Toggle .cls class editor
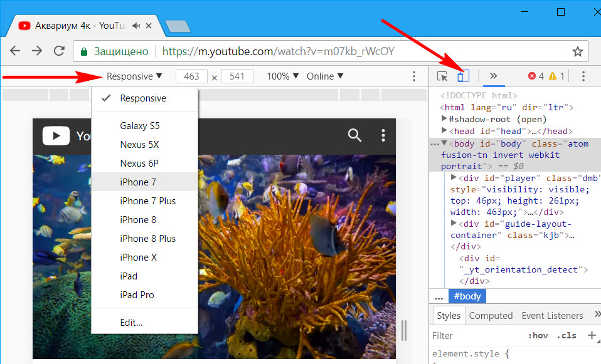This screenshot has height=364, width=601. (x=566, y=336)
